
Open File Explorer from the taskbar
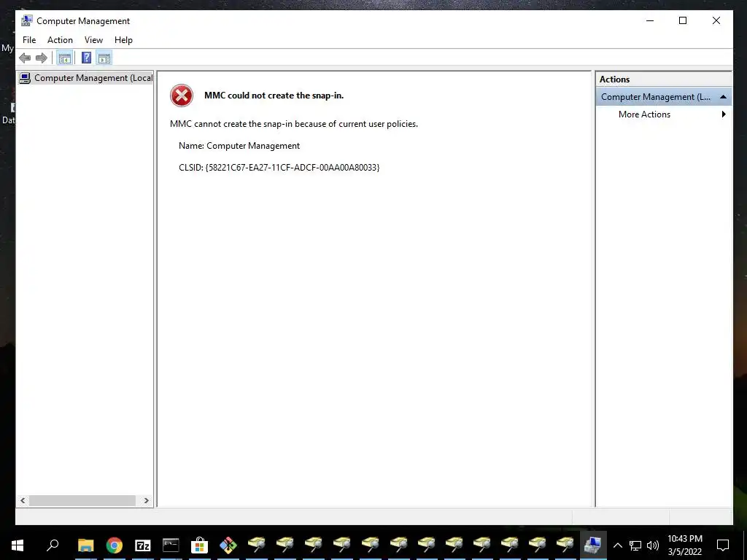(x=86, y=545)
